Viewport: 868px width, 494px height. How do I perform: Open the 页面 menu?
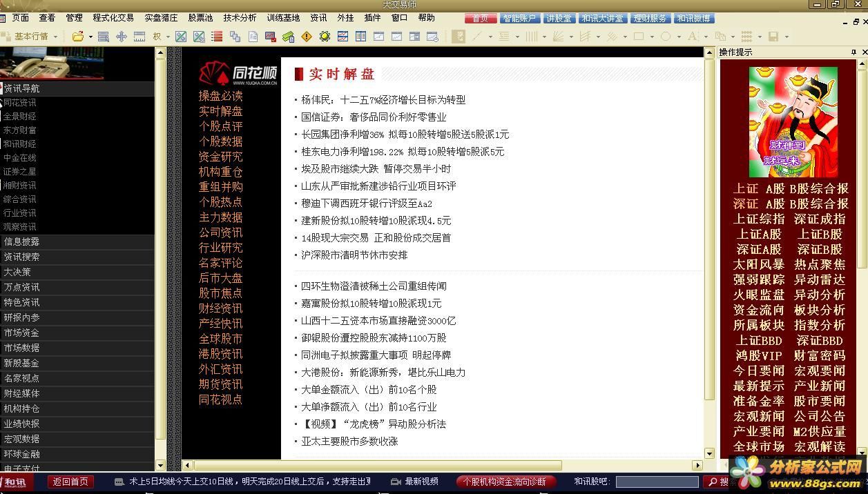point(21,18)
